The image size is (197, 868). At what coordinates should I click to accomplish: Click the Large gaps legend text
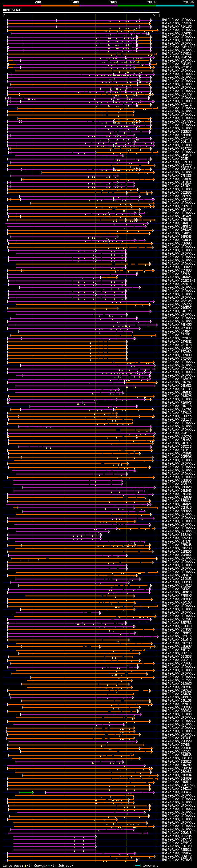13,865
